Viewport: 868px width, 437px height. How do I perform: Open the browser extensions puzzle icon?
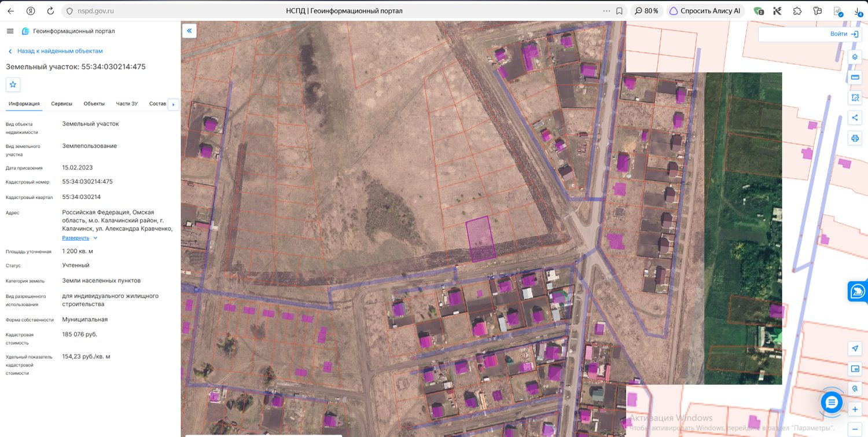[797, 11]
